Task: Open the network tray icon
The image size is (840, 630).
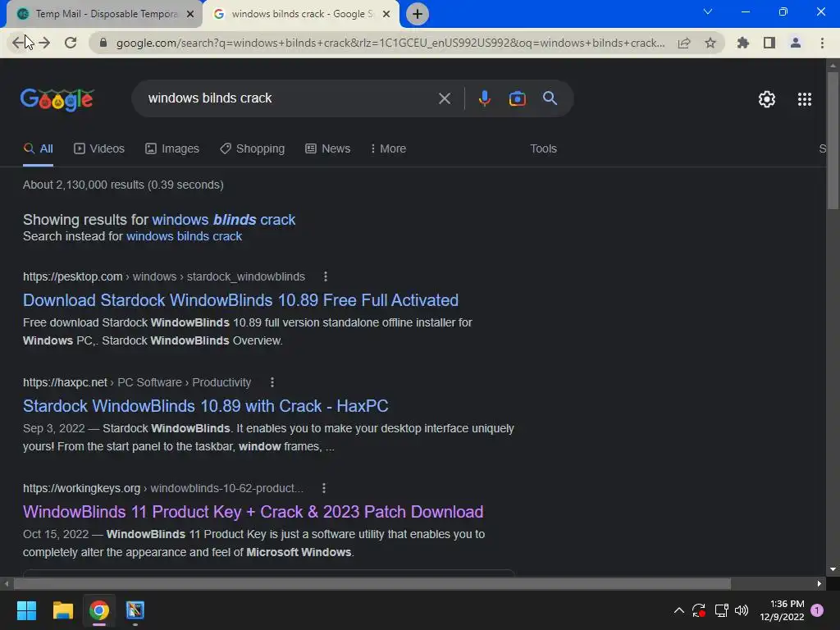Action: (721, 610)
